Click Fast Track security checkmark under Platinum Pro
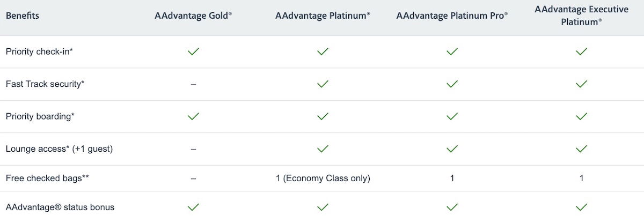This screenshot has width=644, height=223. (x=452, y=84)
